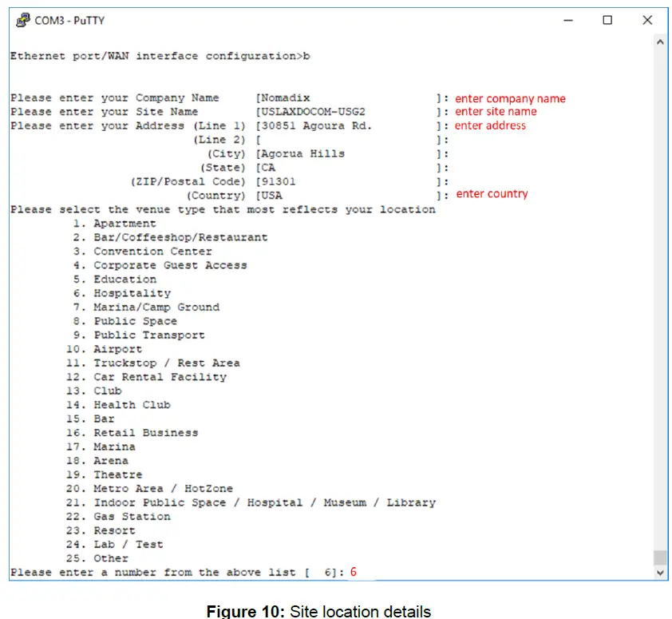This screenshot has height=619, width=672.
Task: Click venue option '8. Public Space'
Action: coord(125,321)
